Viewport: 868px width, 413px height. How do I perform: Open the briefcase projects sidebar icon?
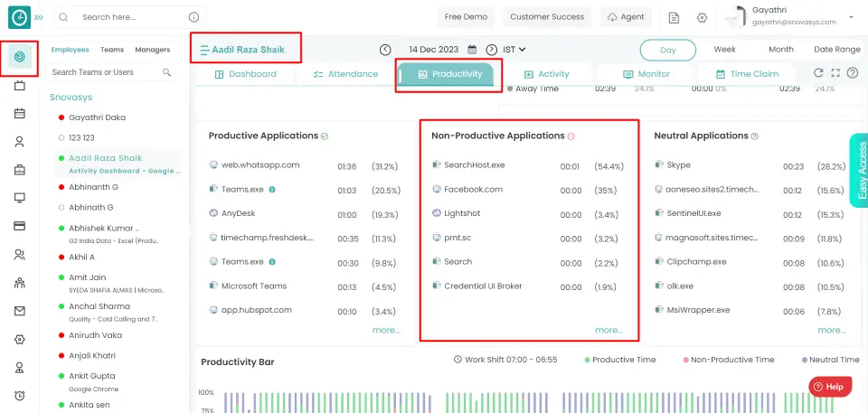[x=19, y=170]
